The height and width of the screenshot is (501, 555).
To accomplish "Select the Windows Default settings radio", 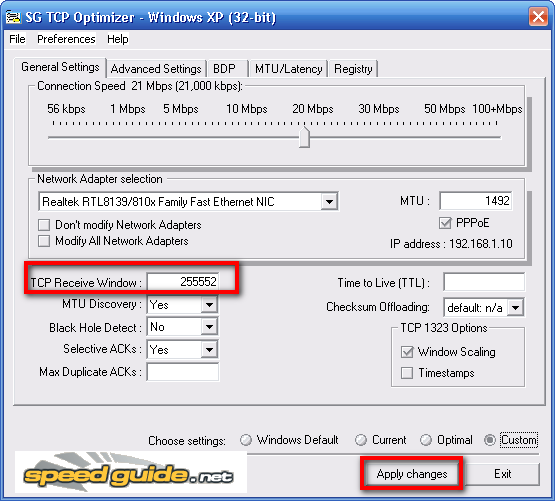I will pyautogui.click(x=246, y=440).
